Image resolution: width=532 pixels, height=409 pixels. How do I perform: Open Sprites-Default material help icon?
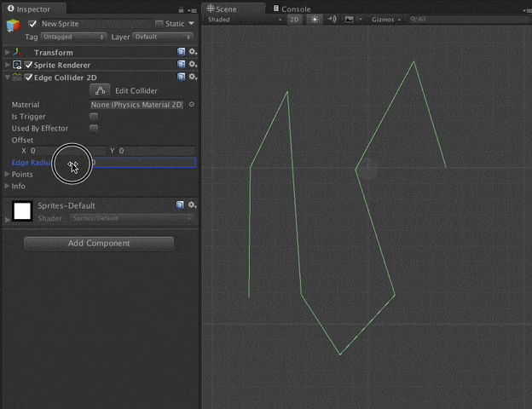click(180, 204)
